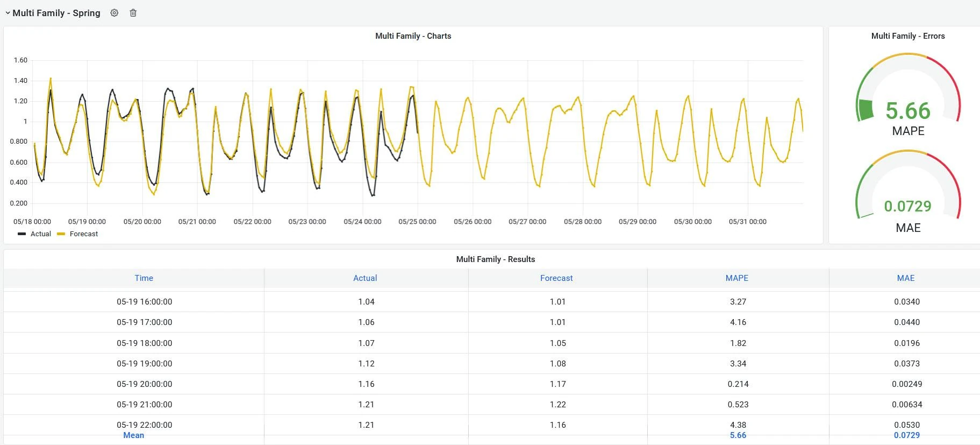Click the 05/25 00:00 x-axis label
Viewport: 980px width, 445px height.
tap(417, 222)
